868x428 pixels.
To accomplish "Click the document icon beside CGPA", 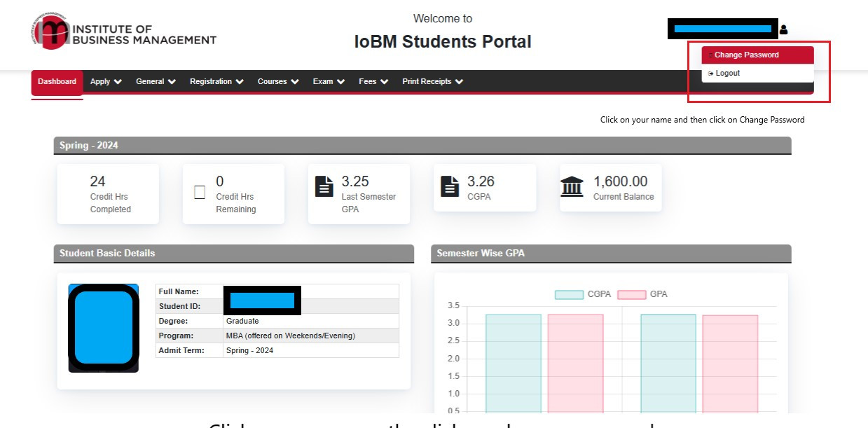I will [450, 186].
